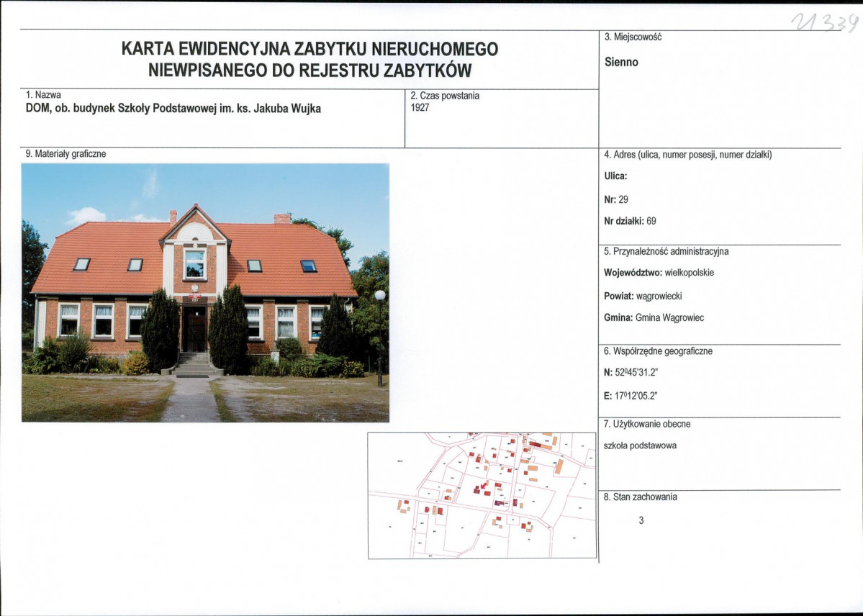The width and height of the screenshot is (863, 616).
Task: Select the label "1. Nazwa"
Action: [x=43, y=95]
